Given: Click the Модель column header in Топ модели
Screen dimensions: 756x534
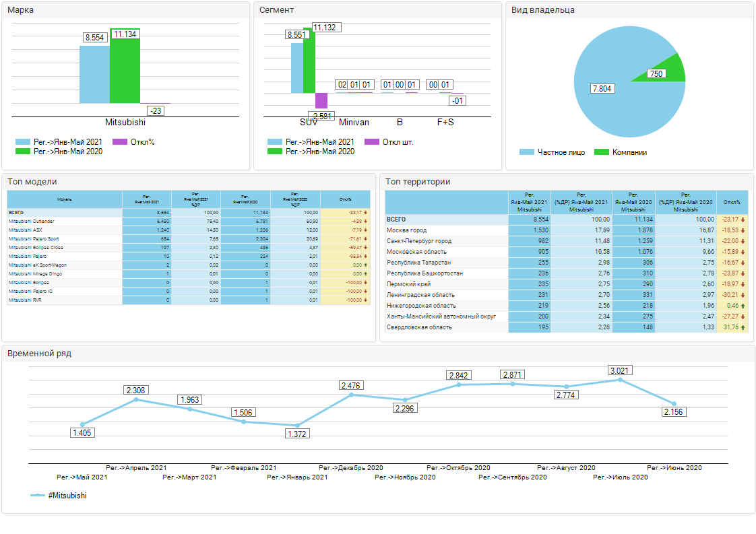Looking at the screenshot, I should [x=65, y=199].
